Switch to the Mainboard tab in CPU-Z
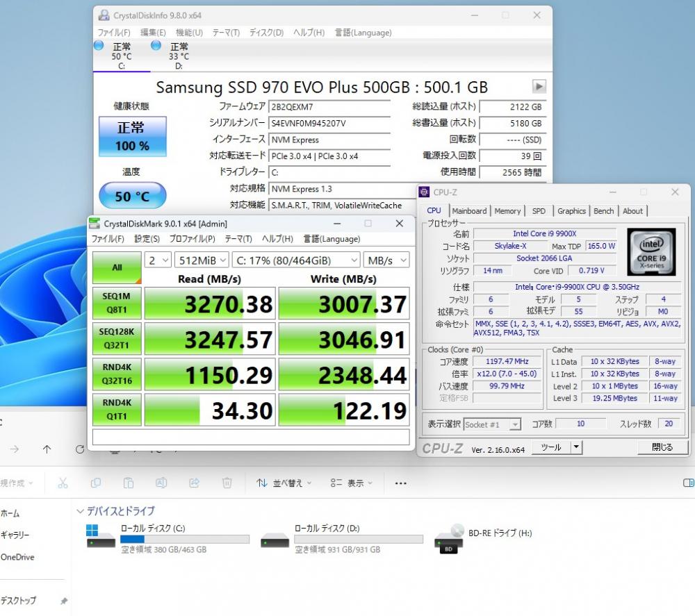The image size is (695, 616). (x=469, y=211)
